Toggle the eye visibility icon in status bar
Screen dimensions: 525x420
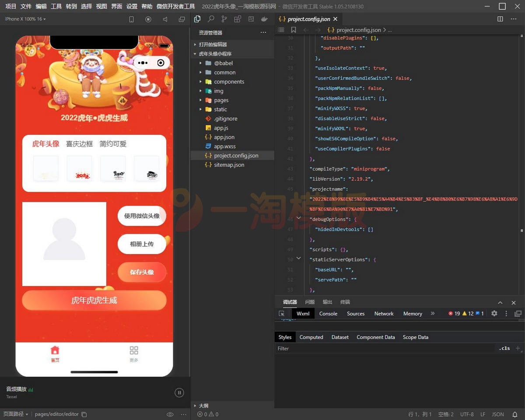(x=170, y=414)
